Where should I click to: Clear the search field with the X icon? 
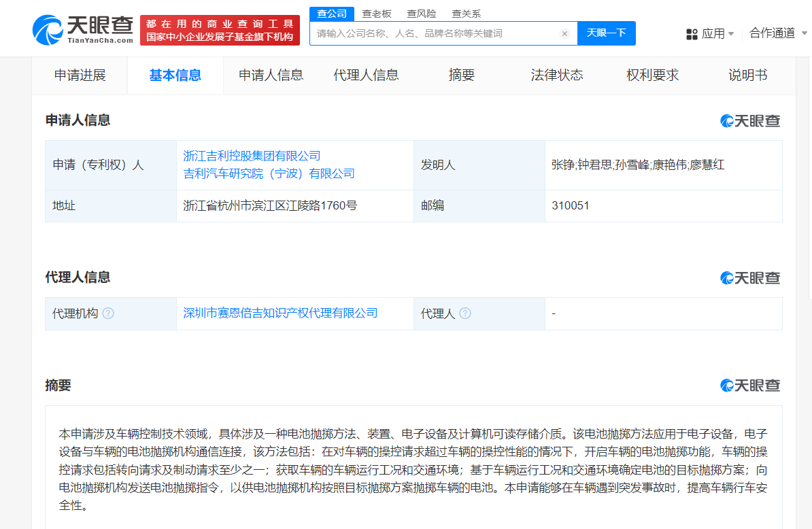click(x=564, y=33)
